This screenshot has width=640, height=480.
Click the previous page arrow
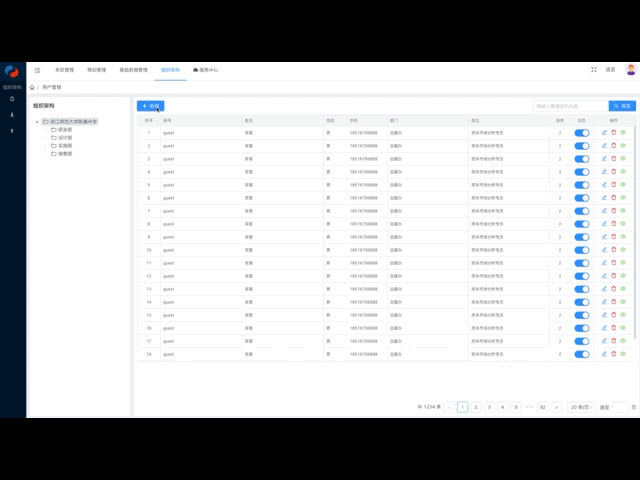[449, 407]
